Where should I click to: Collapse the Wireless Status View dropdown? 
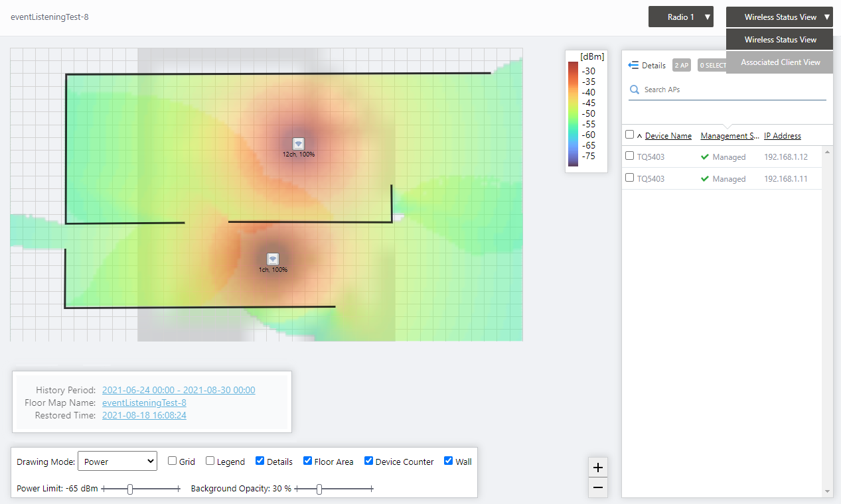779,17
